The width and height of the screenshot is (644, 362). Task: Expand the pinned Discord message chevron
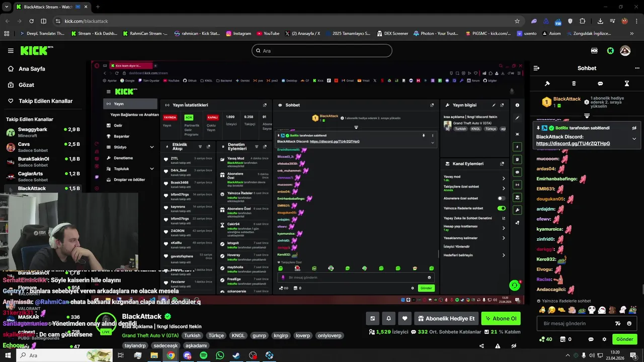(634, 139)
